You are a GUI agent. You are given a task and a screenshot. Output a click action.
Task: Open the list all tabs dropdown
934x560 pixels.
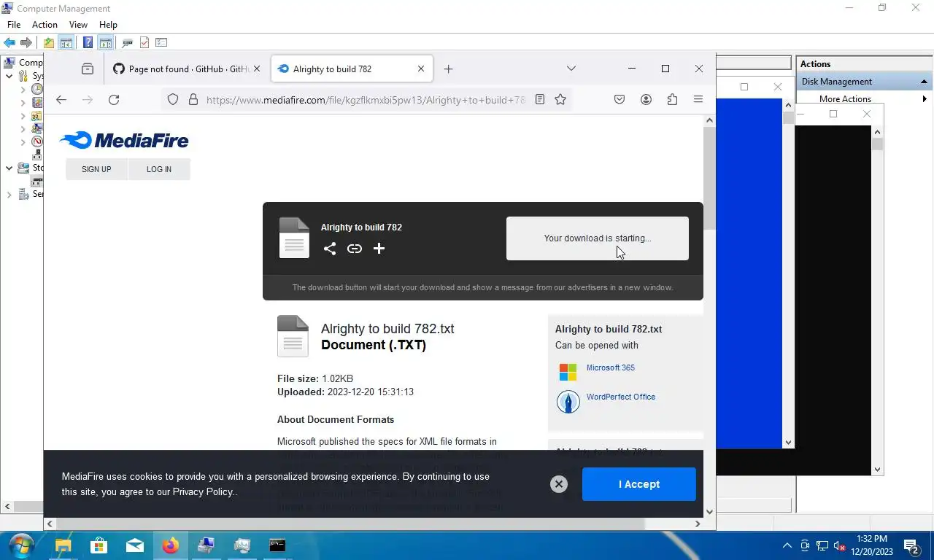571,69
